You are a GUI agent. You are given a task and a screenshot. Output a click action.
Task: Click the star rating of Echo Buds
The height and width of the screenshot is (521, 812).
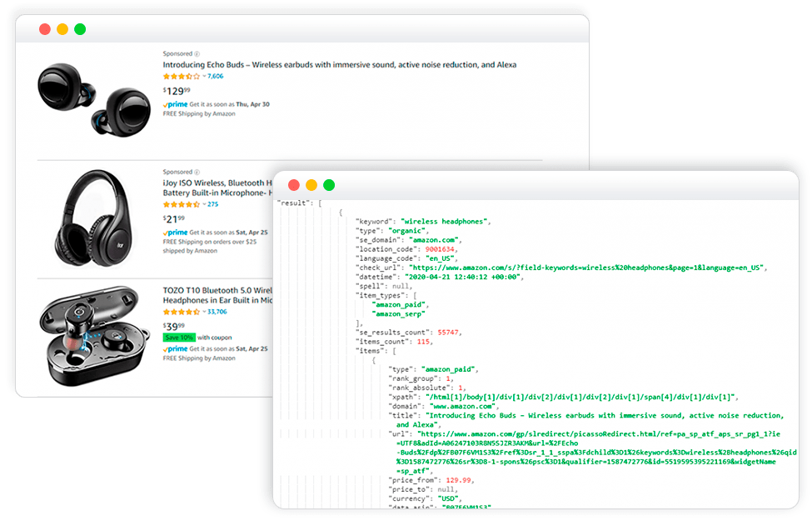click(x=182, y=76)
